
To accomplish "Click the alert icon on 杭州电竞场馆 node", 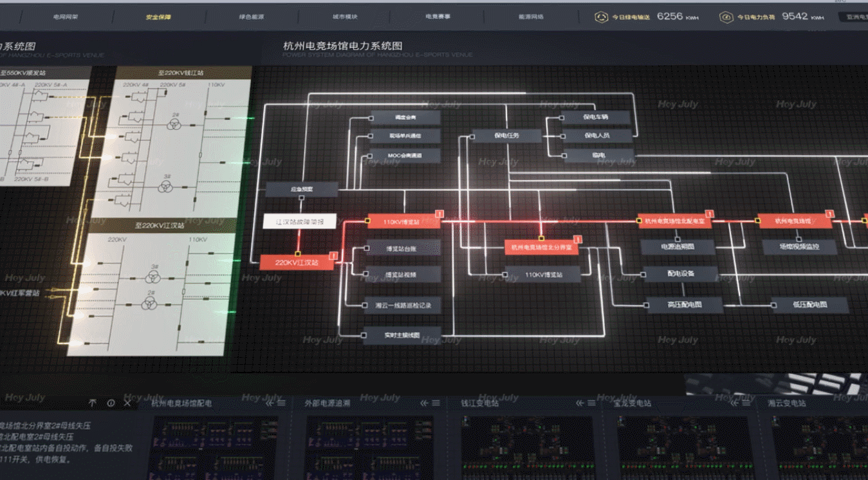I will (x=830, y=214).
